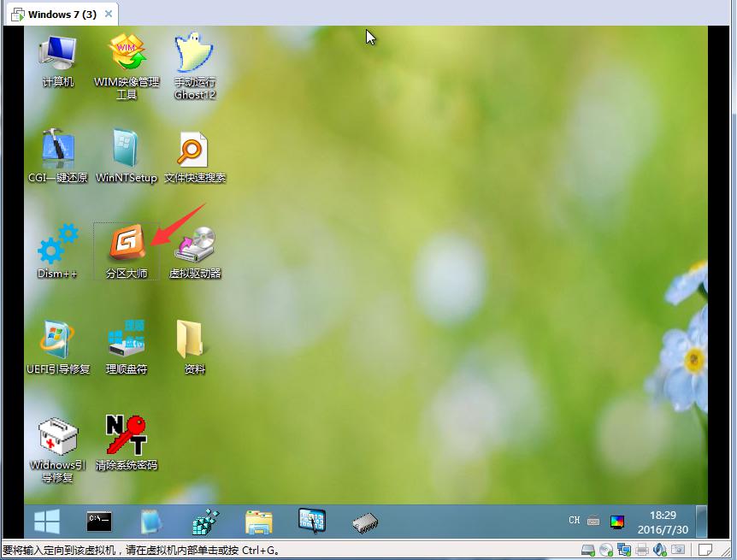Launch CGI一键还原 tool
Viewport: 737px width, 560px height.
(x=58, y=157)
